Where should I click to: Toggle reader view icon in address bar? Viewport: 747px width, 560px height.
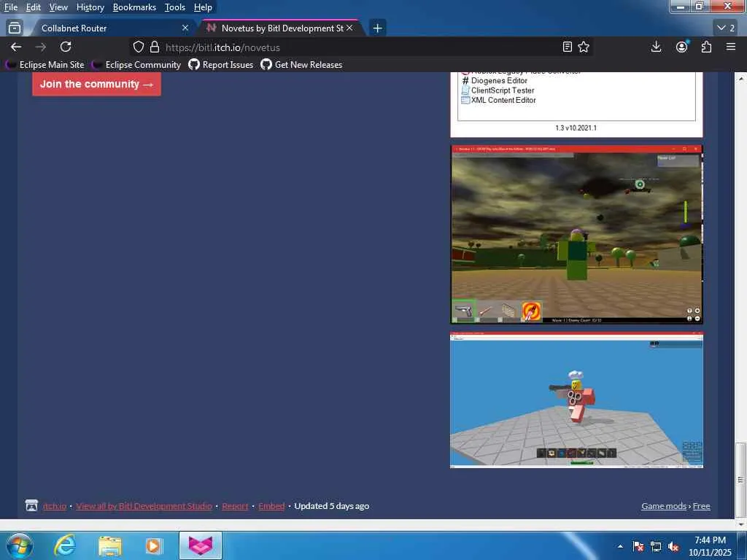(567, 47)
